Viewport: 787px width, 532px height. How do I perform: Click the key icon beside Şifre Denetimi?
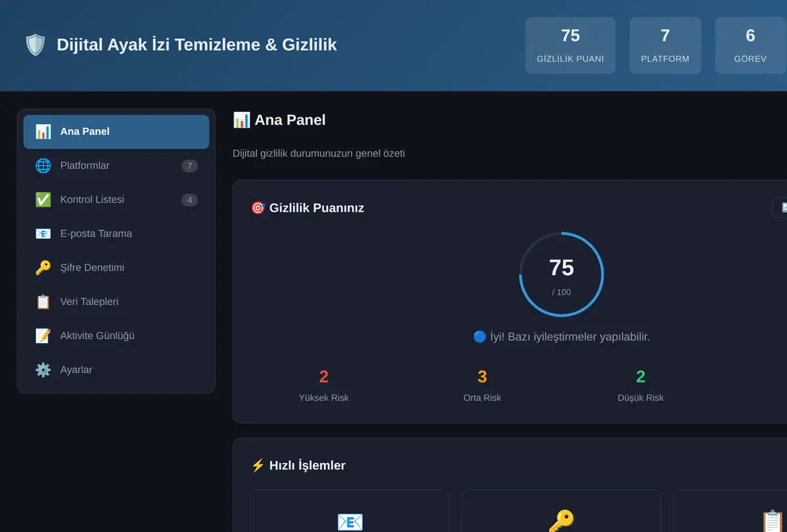(43, 268)
